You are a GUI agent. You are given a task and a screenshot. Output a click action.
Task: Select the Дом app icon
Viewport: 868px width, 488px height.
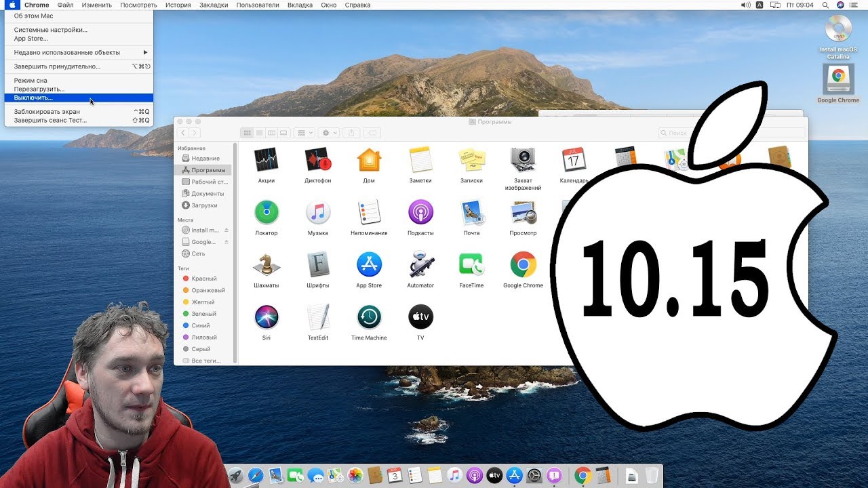[369, 160]
